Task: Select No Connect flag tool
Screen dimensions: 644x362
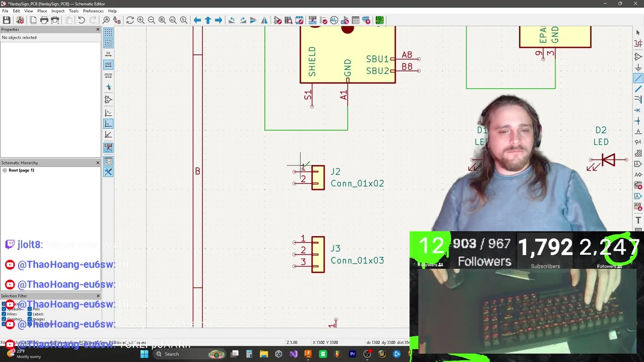Action: [638, 111]
